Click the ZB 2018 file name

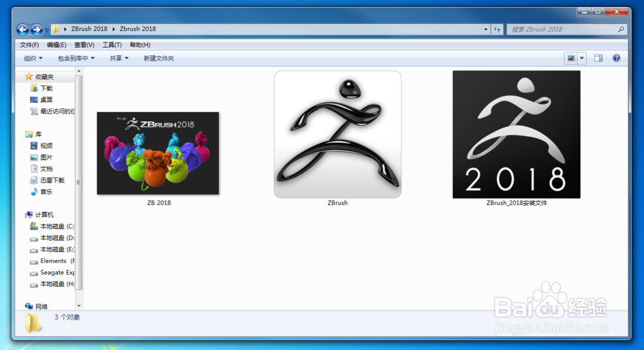[x=159, y=203]
